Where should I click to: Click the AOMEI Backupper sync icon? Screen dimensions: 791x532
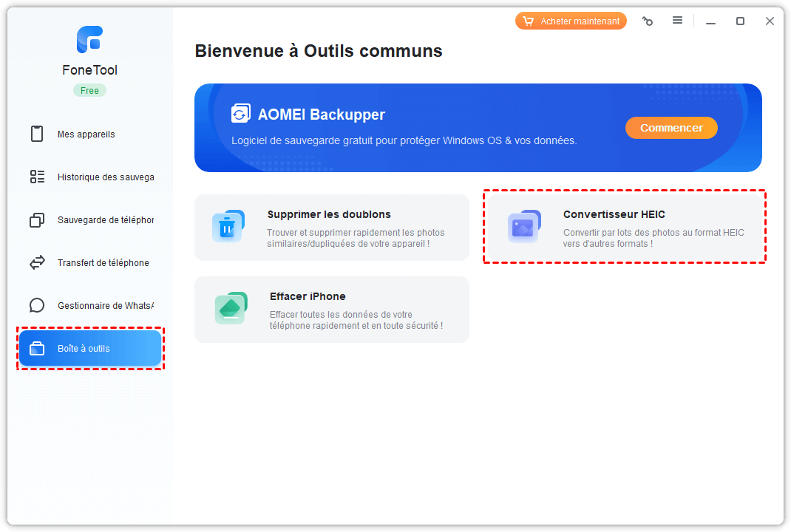tap(240, 114)
